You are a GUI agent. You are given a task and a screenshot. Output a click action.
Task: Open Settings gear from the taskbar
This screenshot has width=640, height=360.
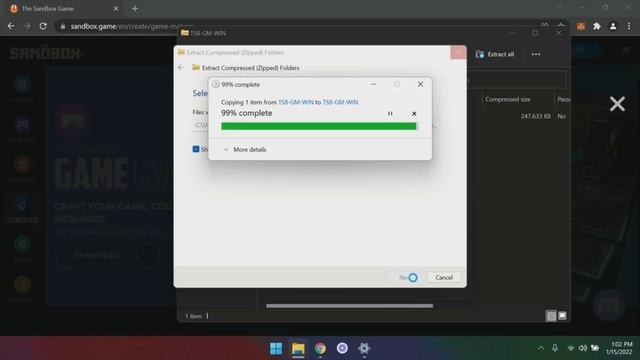point(364,348)
